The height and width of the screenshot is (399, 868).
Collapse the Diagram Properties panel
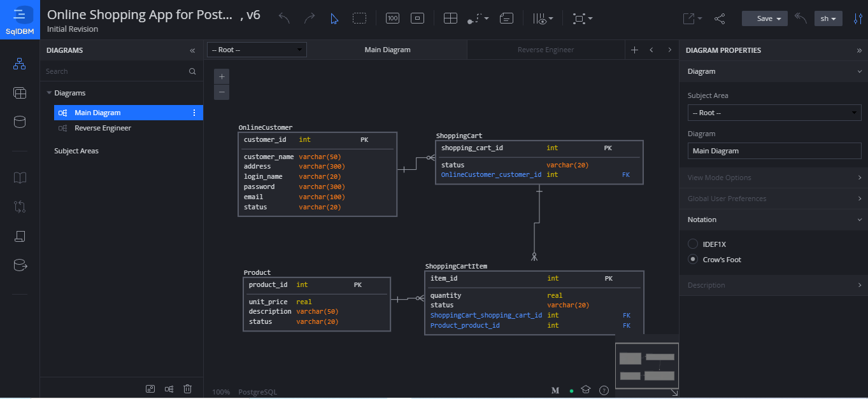click(859, 50)
